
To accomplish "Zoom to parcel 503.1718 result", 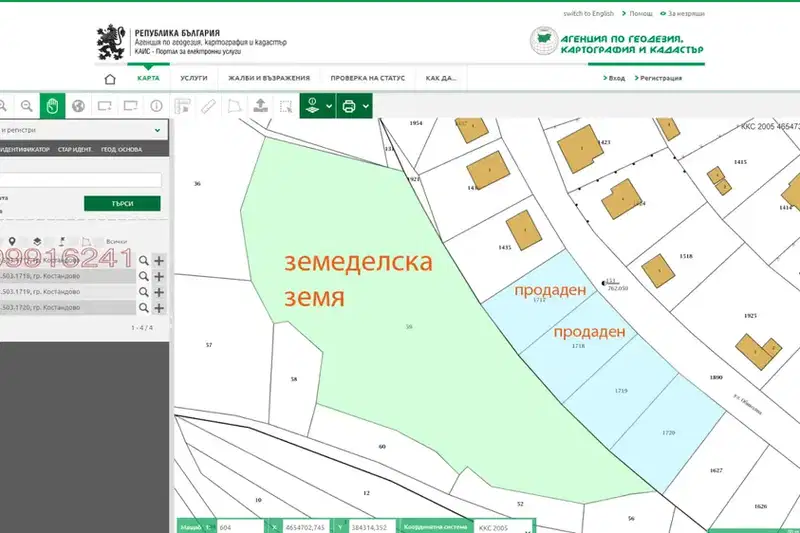I will coord(144,276).
